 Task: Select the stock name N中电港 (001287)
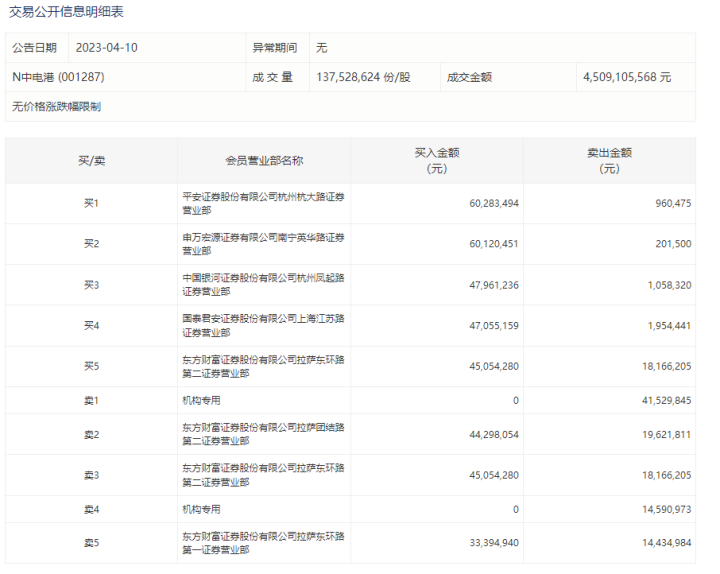point(58,76)
